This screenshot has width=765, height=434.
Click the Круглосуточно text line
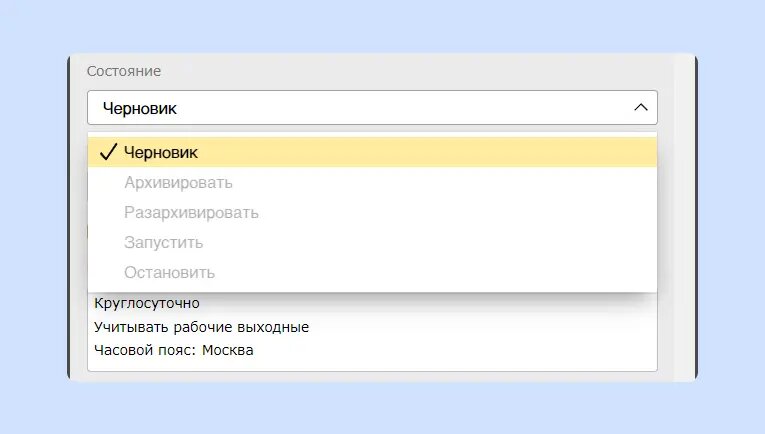(147, 303)
